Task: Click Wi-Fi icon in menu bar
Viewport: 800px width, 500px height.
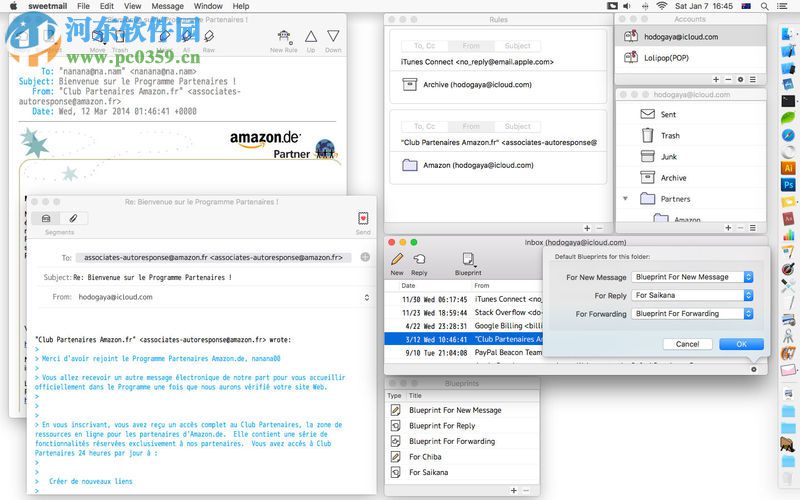Action: 662,6
